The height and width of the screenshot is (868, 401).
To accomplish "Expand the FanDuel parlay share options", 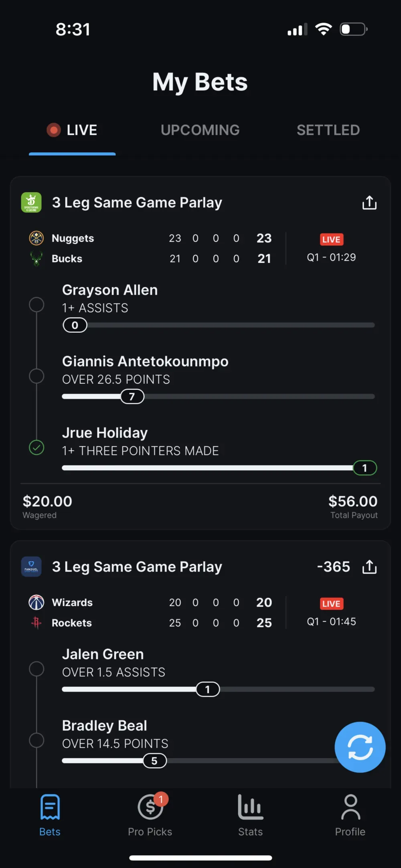I will coord(369,567).
